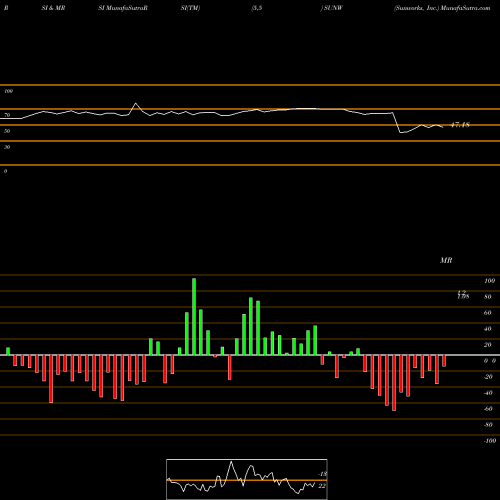Click the -18 value in mini chart
Viewport: 500px width, 500px height.
(322, 474)
